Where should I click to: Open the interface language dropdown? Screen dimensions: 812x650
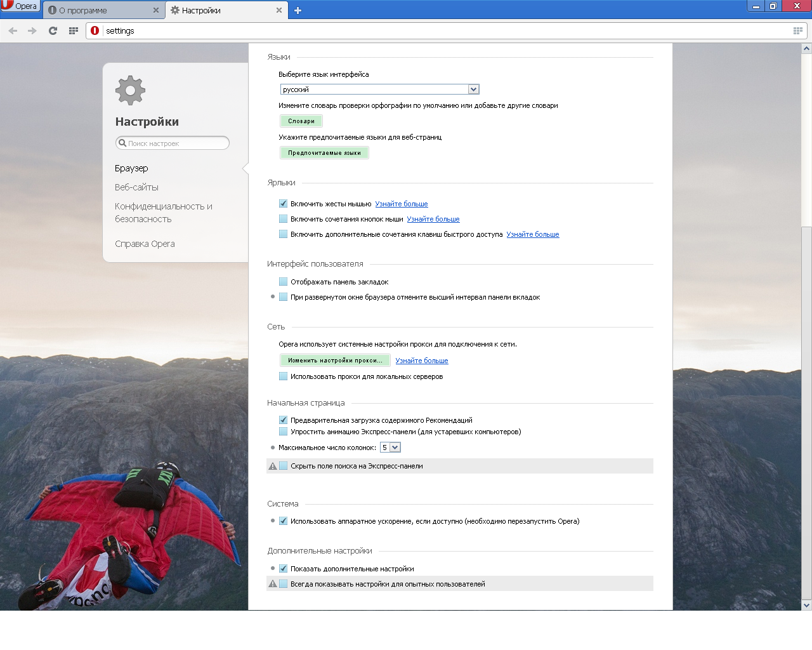[379, 90]
